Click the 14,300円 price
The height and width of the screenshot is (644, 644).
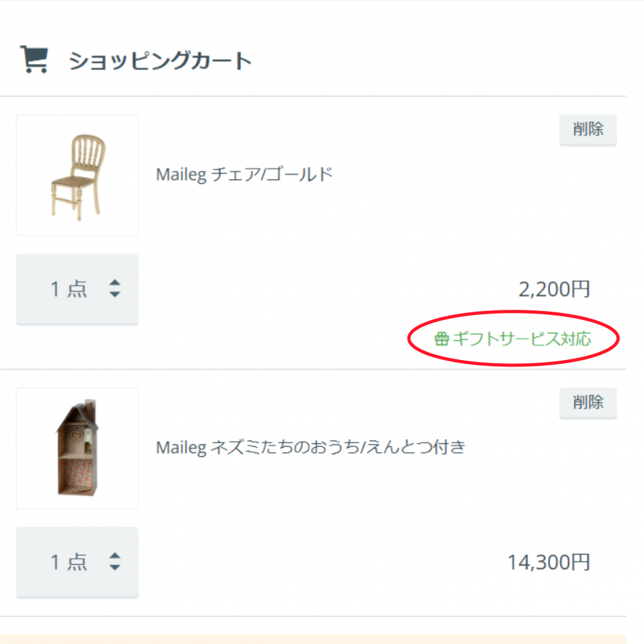pos(549,563)
